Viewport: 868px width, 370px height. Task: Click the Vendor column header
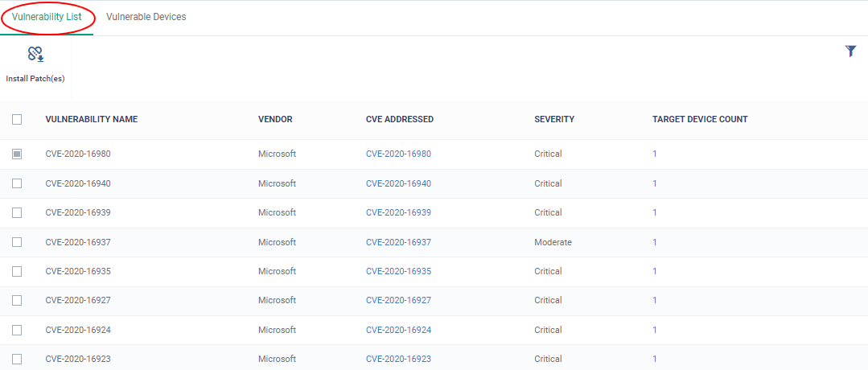[275, 119]
